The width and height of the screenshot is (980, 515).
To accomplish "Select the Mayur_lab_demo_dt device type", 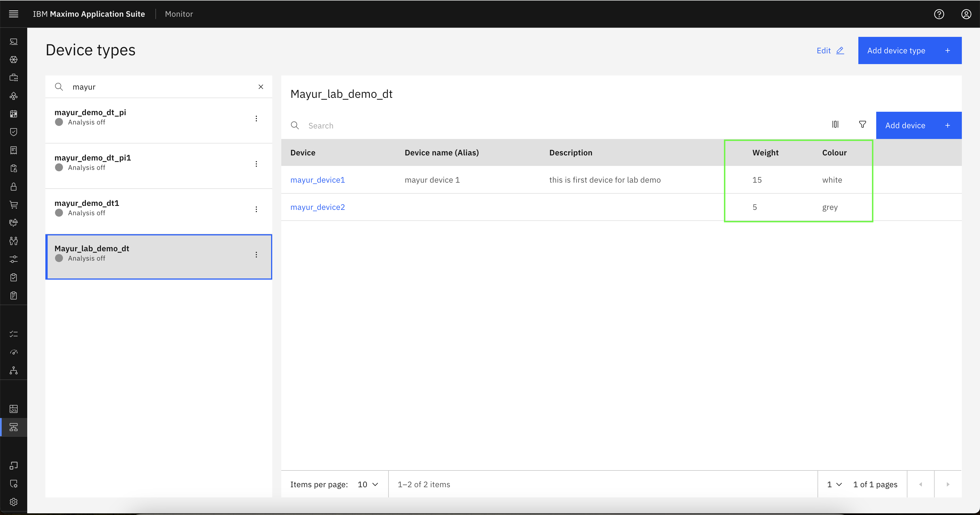I will [x=159, y=257].
